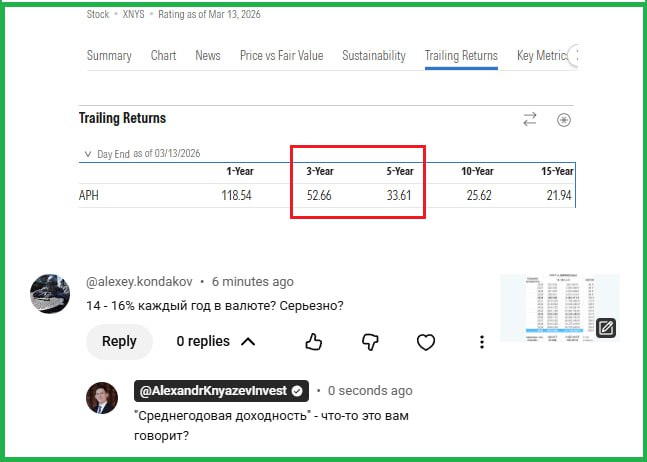Switch to the Summary tab
The width and height of the screenshot is (647, 462).
108,56
